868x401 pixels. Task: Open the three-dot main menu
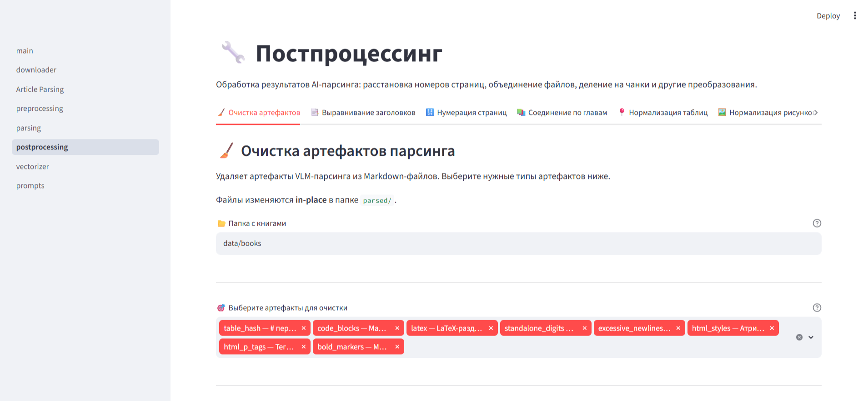[855, 15]
